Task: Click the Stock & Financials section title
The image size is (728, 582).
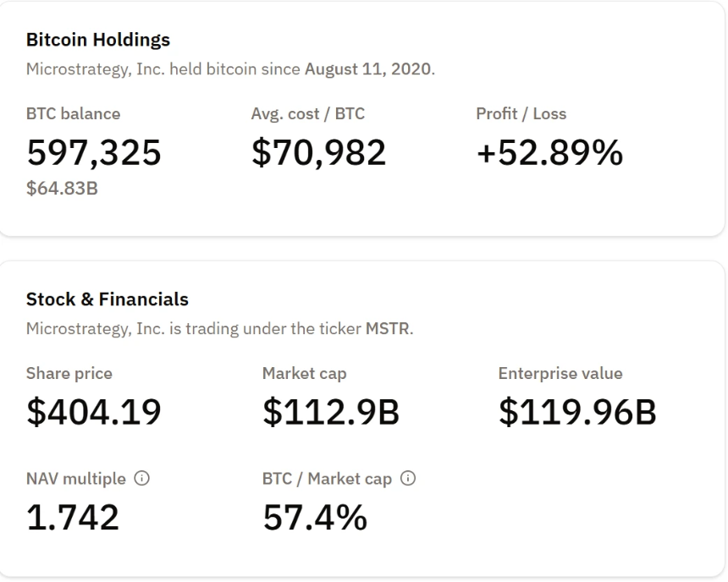Action: (105, 299)
